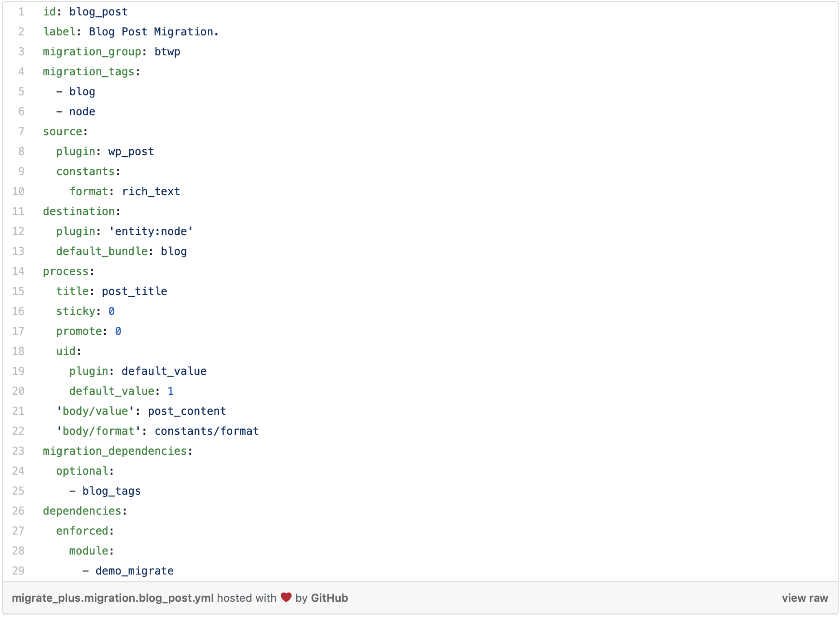
Task: Click the 'rich_text' format value
Action: (151, 192)
